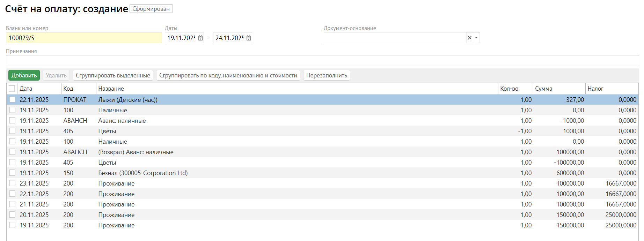This screenshot has height=241, width=644.
Task: Click the 21.11.2025 date cell
Action: click(x=39, y=204)
